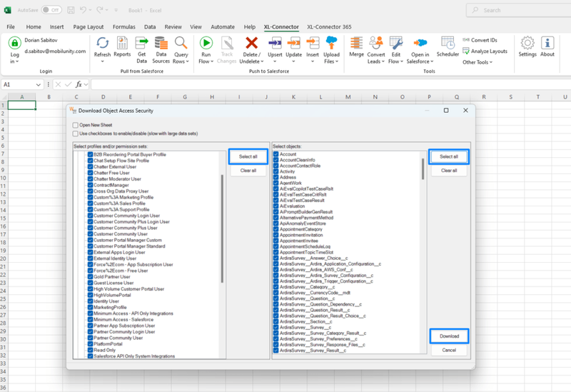Viewport: 571px width, 392px height.
Task: Click Convert IDs tool
Action: tap(480, 40)
